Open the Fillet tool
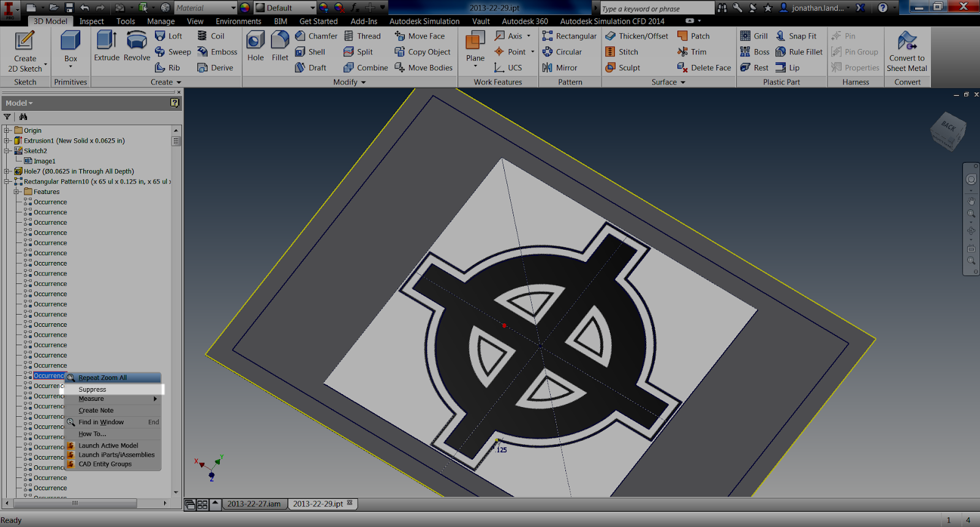Screen dimensions: 980x527 point(280,46)
